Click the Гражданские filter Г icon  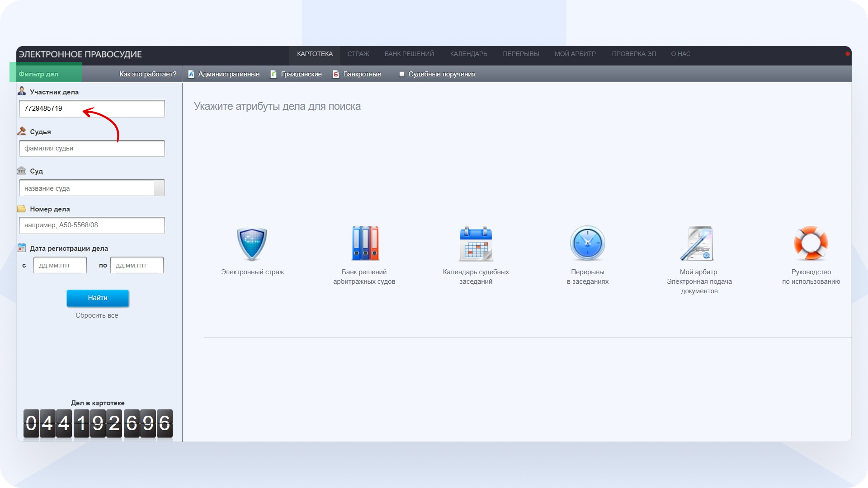click(x=274, y=74)
